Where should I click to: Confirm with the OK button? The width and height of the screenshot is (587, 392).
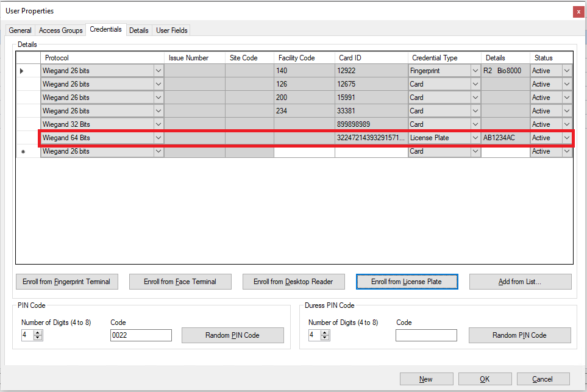coord(485,379)
